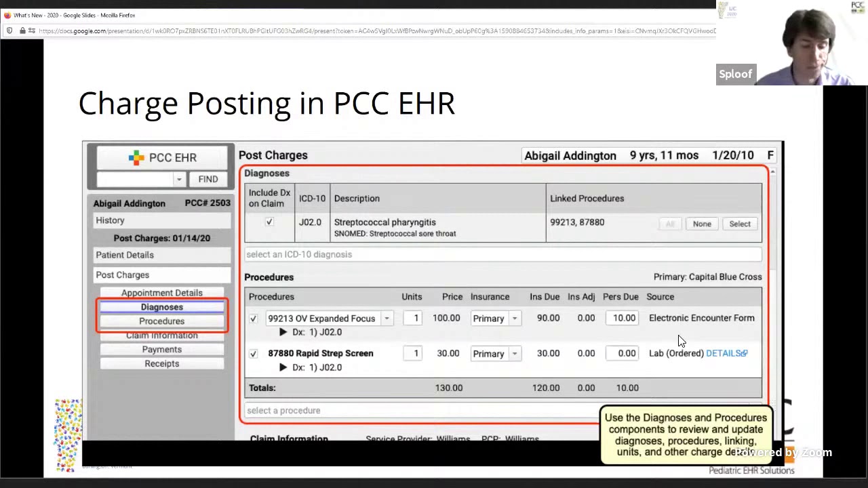The image size is (868, 488).
Task: Click patient name Abigail Addington header
Action: tap(570, 155)
